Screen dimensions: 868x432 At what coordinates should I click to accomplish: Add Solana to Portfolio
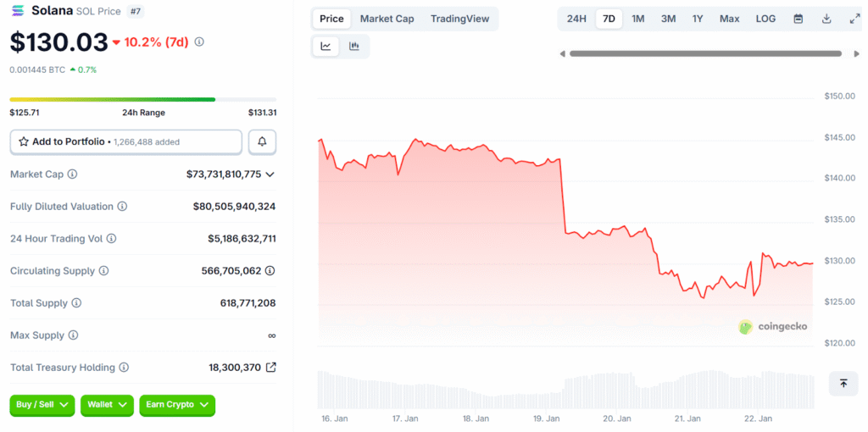125,142
